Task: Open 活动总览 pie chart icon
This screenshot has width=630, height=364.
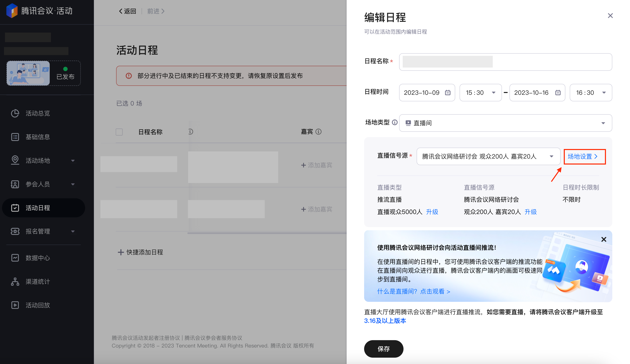Action: 15,113
